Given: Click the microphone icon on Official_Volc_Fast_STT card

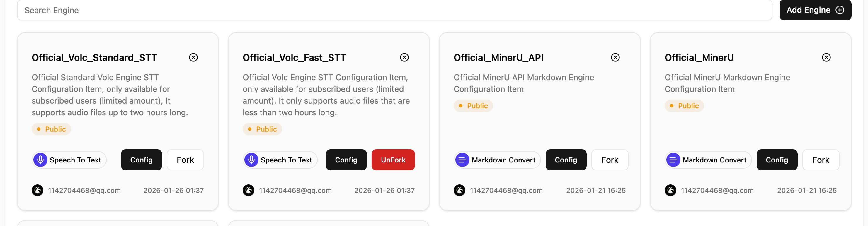Looking at the screenshot, I should pos(251,160).
